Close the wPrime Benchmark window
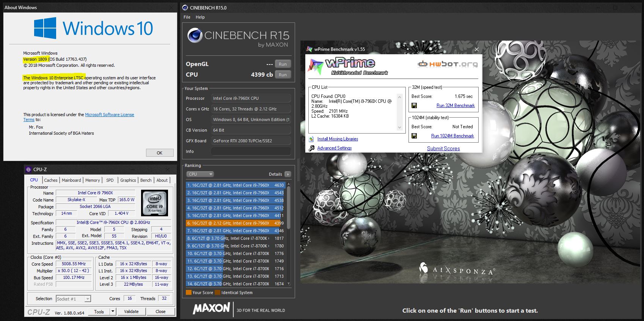This screenshot has height=321, width=644. [477, 49]
